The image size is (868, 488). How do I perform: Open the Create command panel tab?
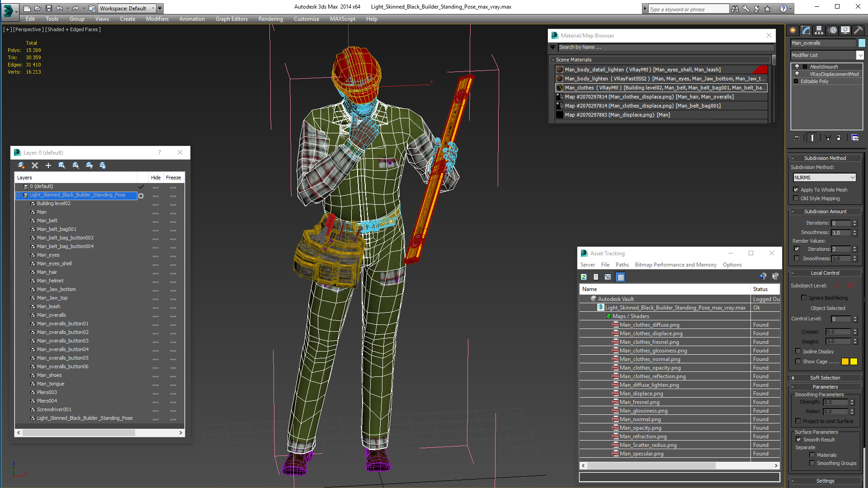[x=793, y=30]
